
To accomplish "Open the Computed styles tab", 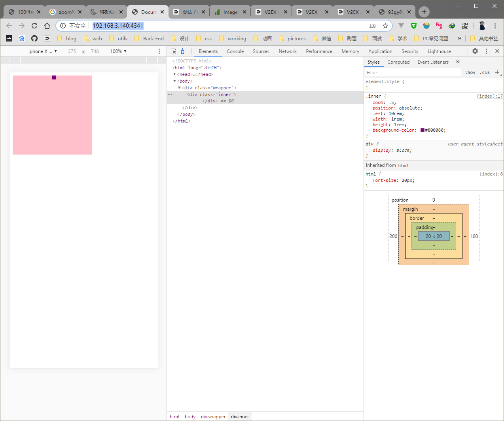I will pyautogui.click(x=398, y=62).
